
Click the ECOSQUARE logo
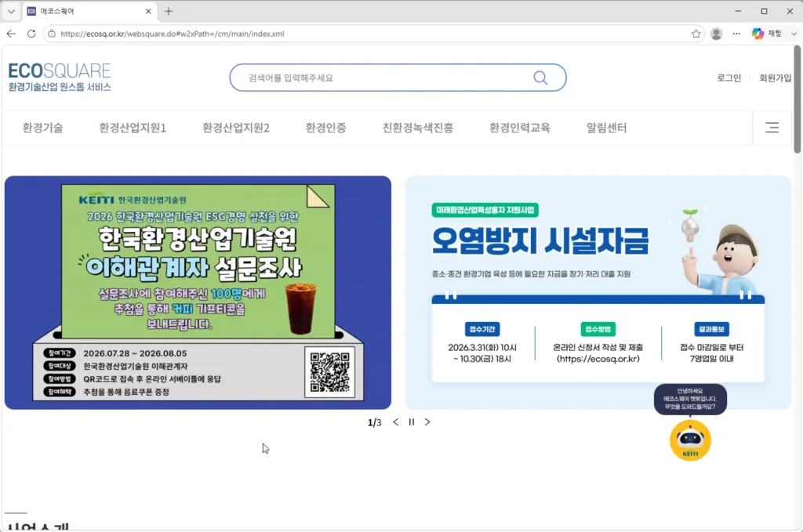[x=60, y=78]
